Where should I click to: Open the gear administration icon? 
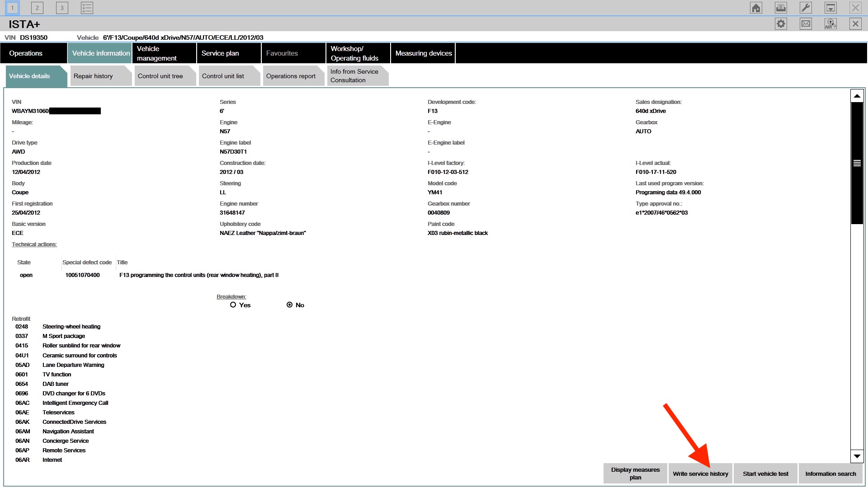[781, 24]
